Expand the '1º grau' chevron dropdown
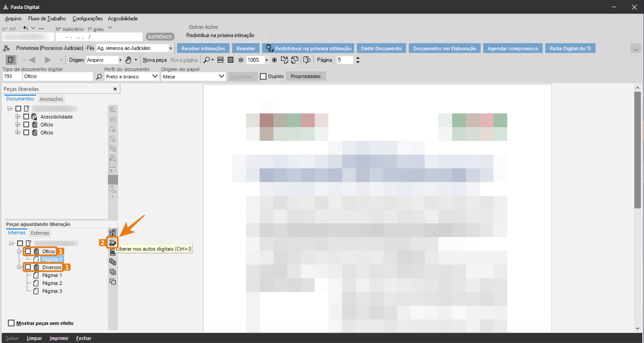 click(110, 28)
